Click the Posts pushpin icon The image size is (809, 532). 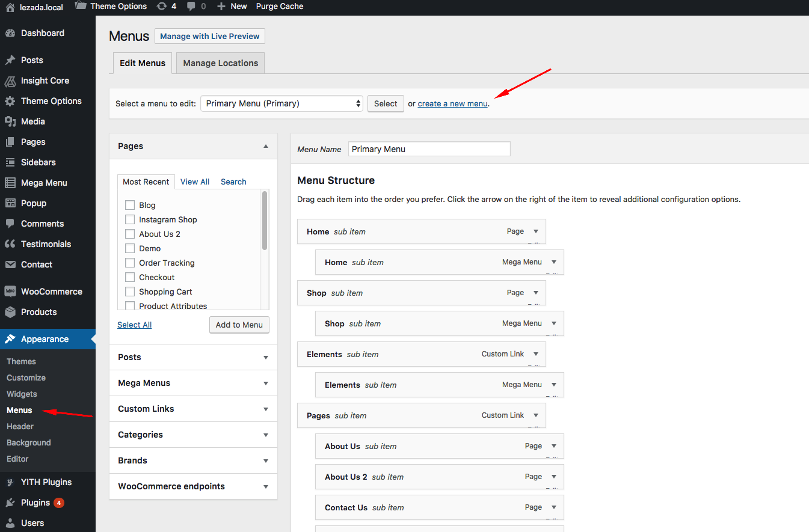pyautogui.click(x=10, y=60)
